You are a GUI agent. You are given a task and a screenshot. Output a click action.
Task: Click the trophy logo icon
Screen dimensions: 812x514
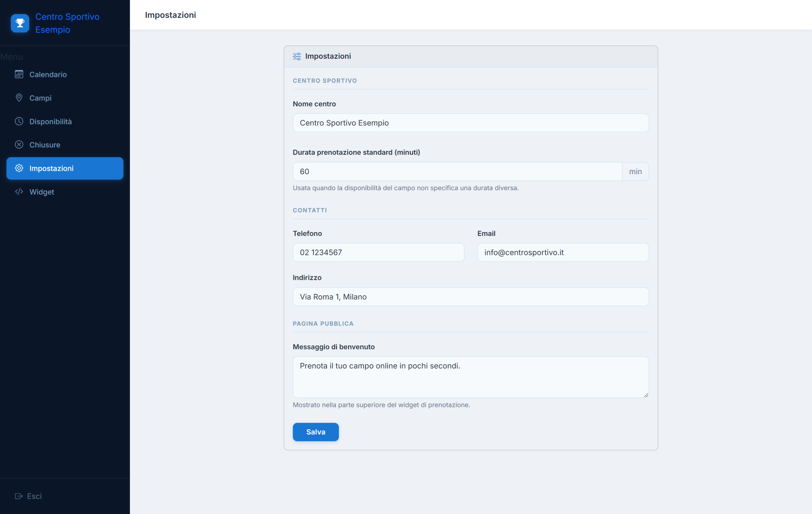[20, 23]
